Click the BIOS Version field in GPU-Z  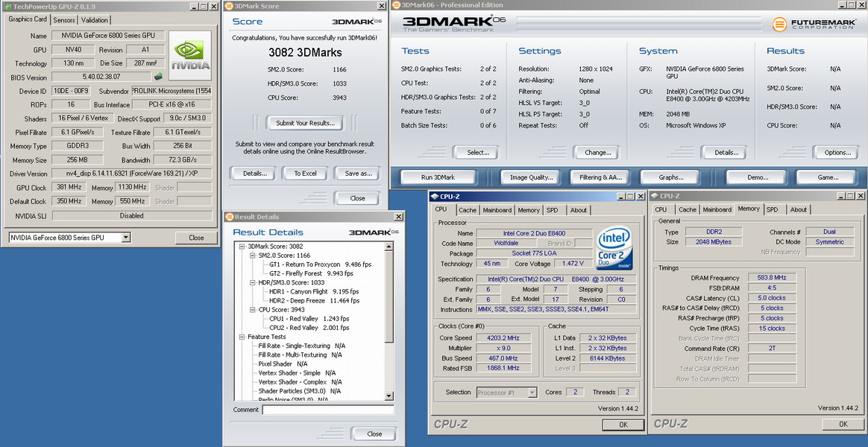coord(101,77)
